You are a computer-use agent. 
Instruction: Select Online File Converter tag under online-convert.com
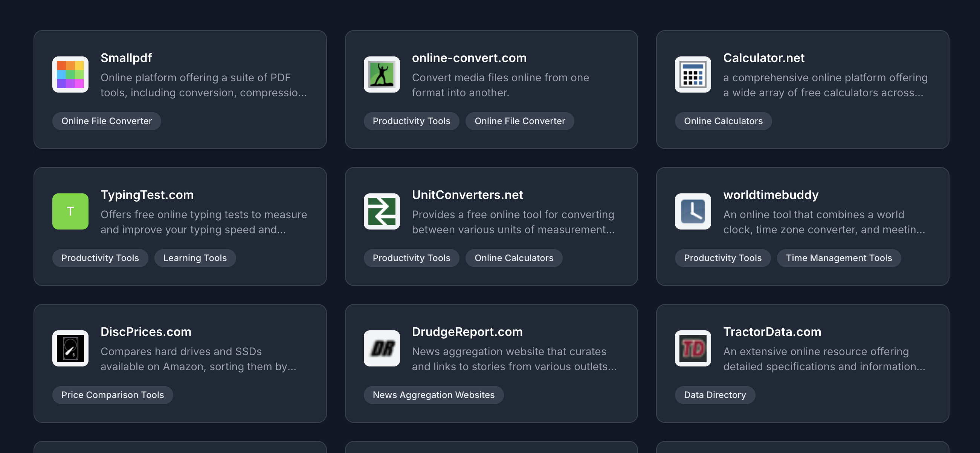click(520, 121)
